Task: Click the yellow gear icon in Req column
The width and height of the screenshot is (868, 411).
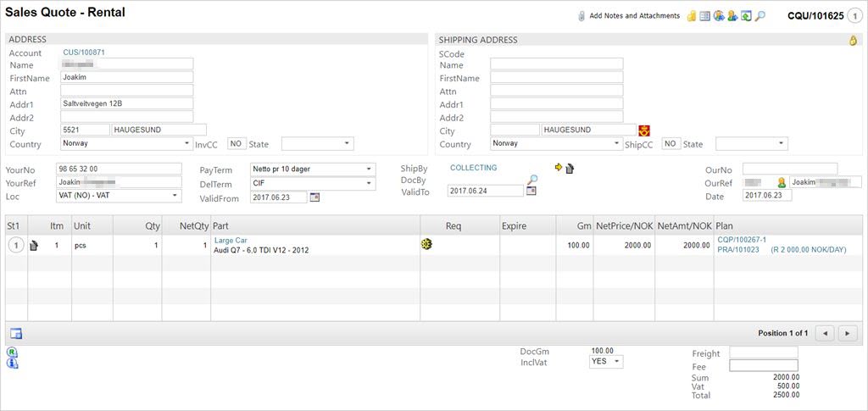Action: coord(426,244)
